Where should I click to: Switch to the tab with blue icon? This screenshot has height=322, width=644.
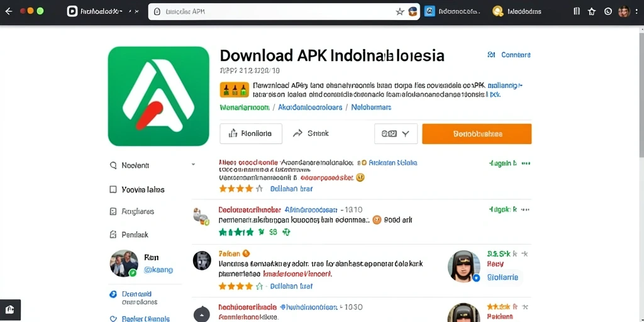click(x=452, y=11)
